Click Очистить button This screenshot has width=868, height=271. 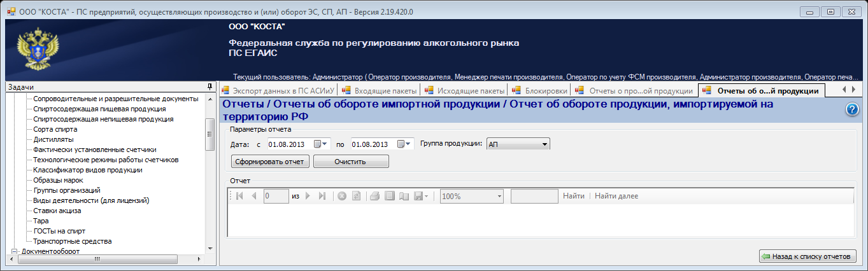click(351, 162)
